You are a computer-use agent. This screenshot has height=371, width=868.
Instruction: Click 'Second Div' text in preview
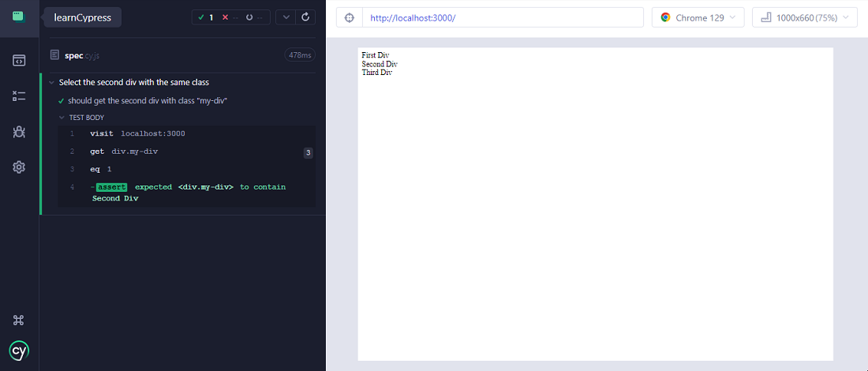coord(380,64)
